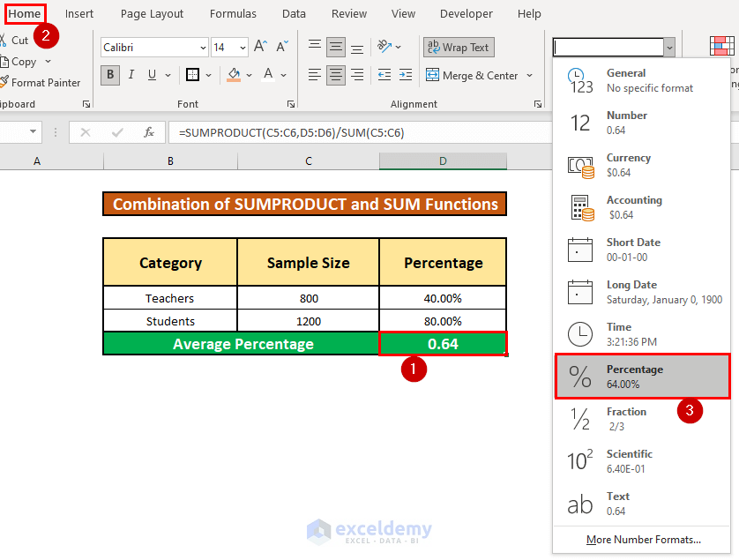Viewport: 739px width, 560px height.
Task: Switch to the Insert tab
Action: pyautogui.click(x=79, y=14)
